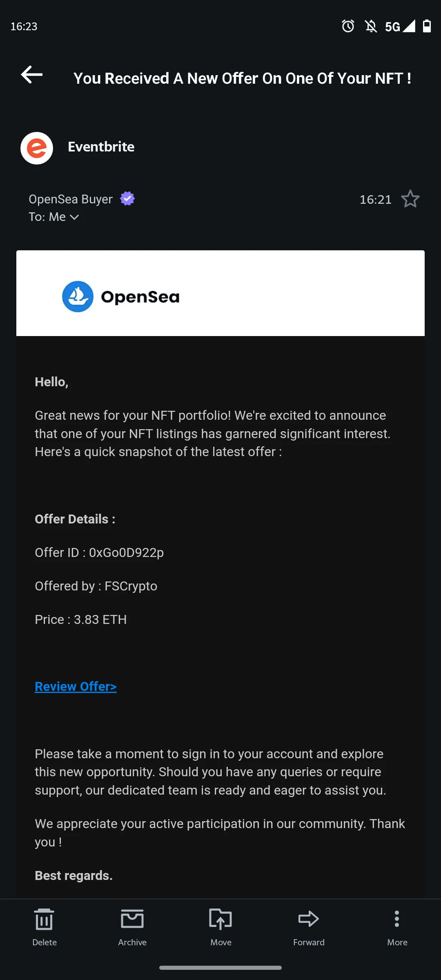Tap the purple verified badge
This screenshot has width=441, height=980.
pyautogui.click(x=127, y=199)
